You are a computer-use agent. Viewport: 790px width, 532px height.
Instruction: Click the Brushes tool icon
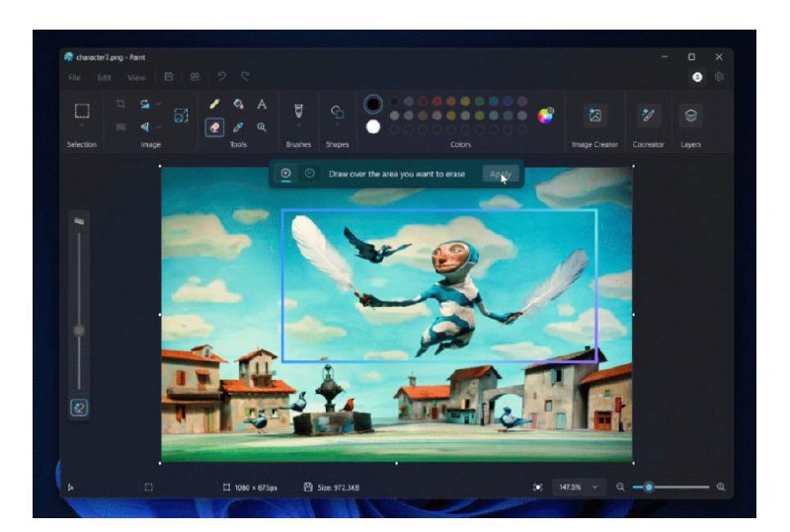pos(298,111)
